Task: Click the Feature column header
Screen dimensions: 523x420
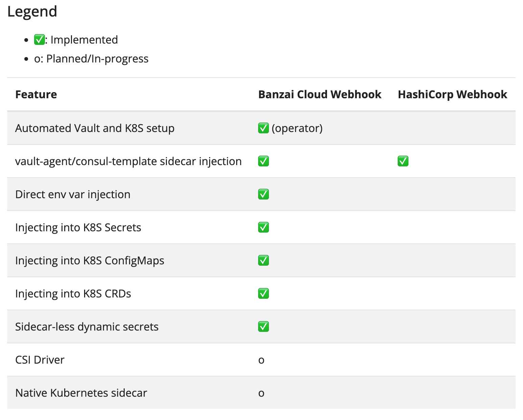Action: 36,95
